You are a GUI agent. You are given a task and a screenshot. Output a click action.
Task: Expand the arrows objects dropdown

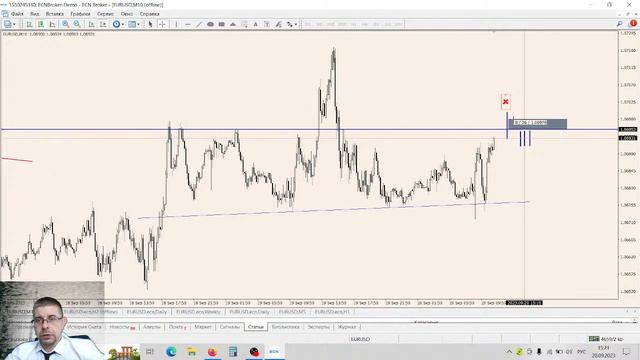[x=296, y=24]
